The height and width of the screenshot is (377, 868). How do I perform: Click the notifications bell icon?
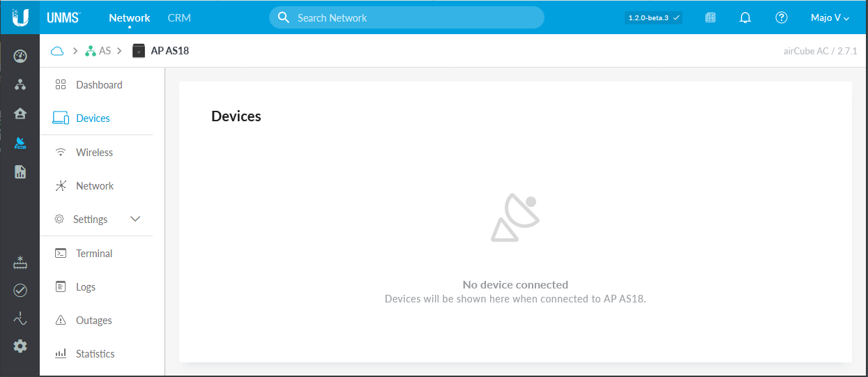(745, 18)
